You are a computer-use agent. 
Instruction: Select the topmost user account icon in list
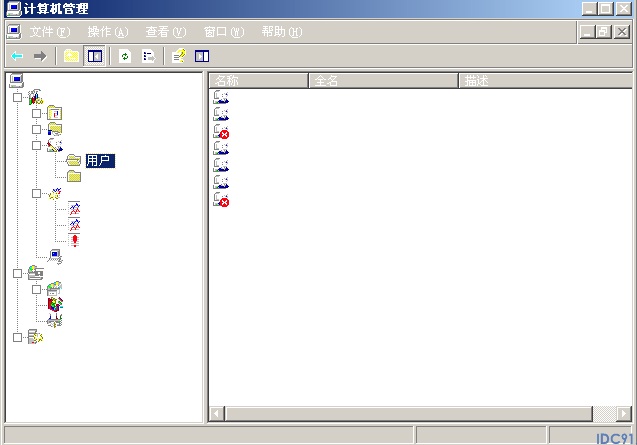click(221, 97)
